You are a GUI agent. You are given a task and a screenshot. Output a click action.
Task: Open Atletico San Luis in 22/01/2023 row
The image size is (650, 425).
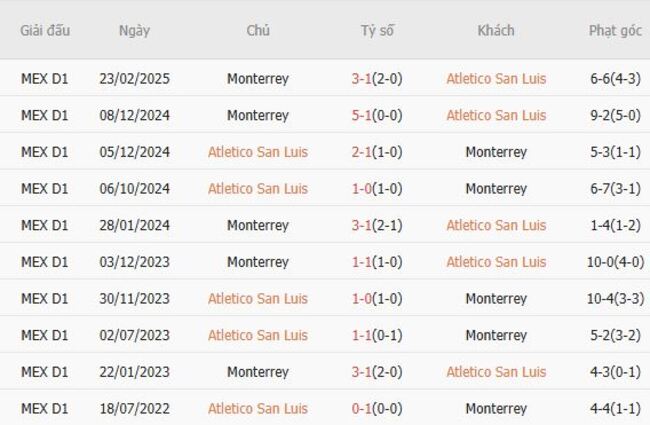pyautogui.click(x=496, y=372)
